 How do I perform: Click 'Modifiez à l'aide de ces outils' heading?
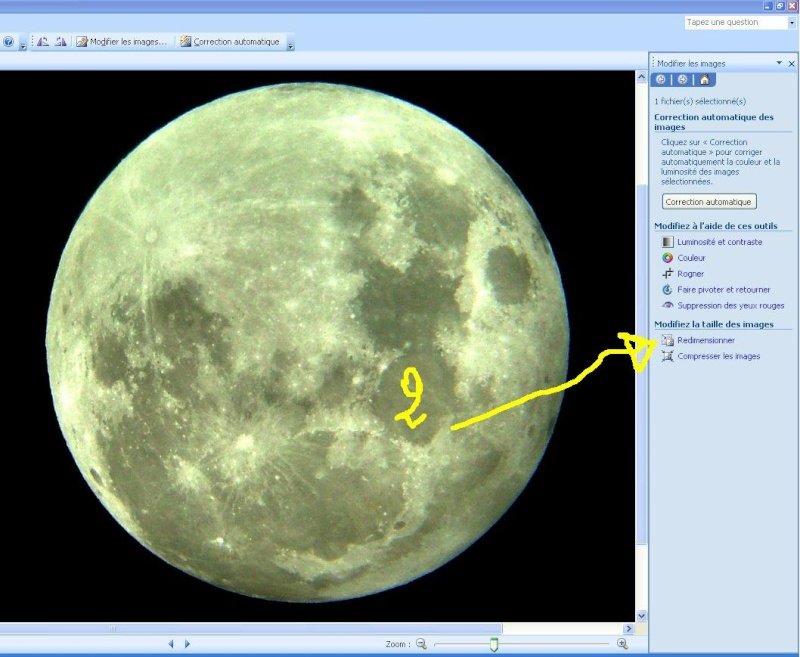pyautogui.click(x=716, y=225)
